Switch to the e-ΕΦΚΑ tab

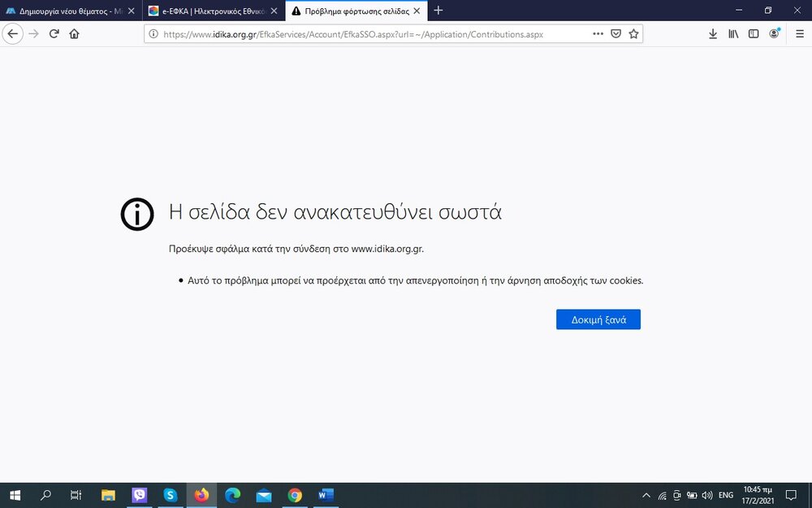tap(207, 11)
